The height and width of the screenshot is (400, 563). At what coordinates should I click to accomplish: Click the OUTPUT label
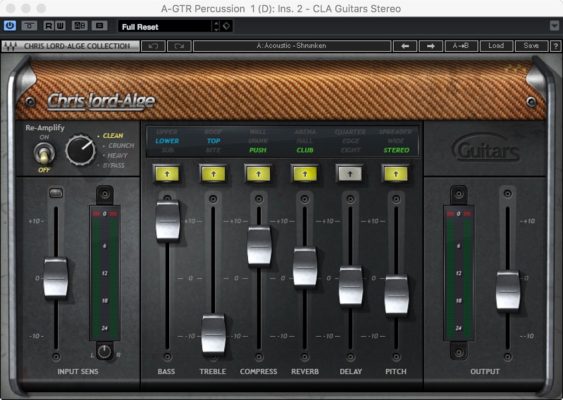click(x=485, y=372)
